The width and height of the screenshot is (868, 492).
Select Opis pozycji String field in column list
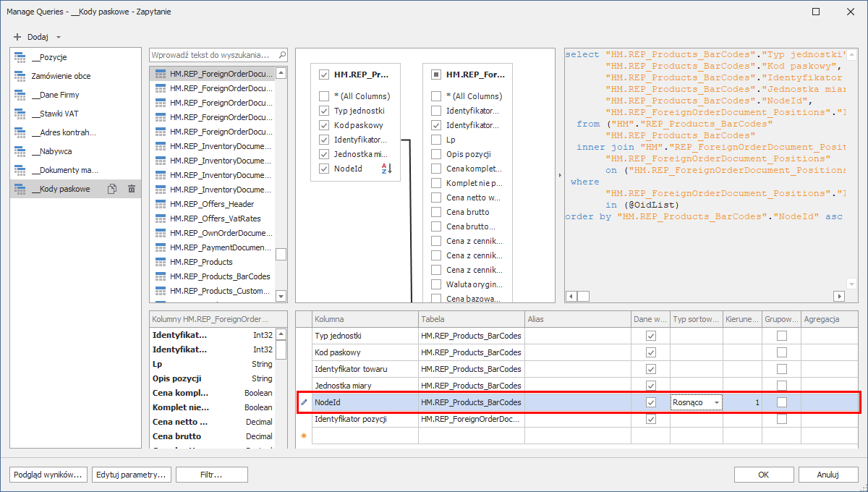212,378
